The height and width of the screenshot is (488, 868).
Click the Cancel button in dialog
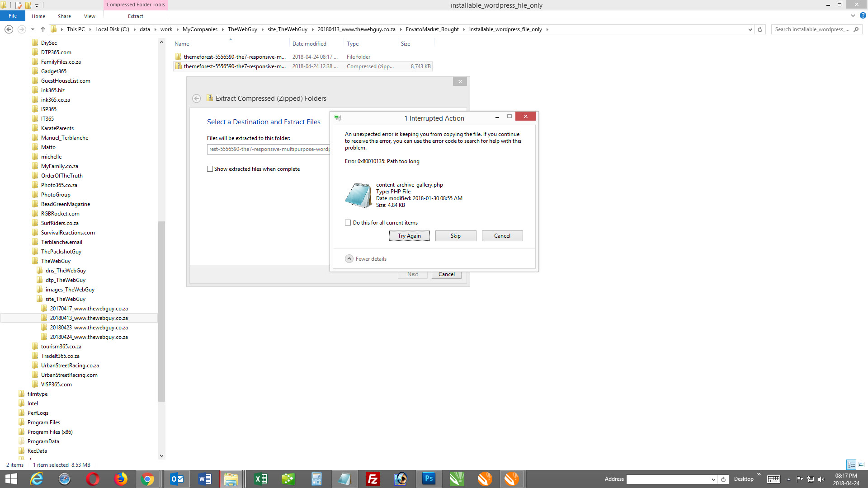(x=501, y=235)
